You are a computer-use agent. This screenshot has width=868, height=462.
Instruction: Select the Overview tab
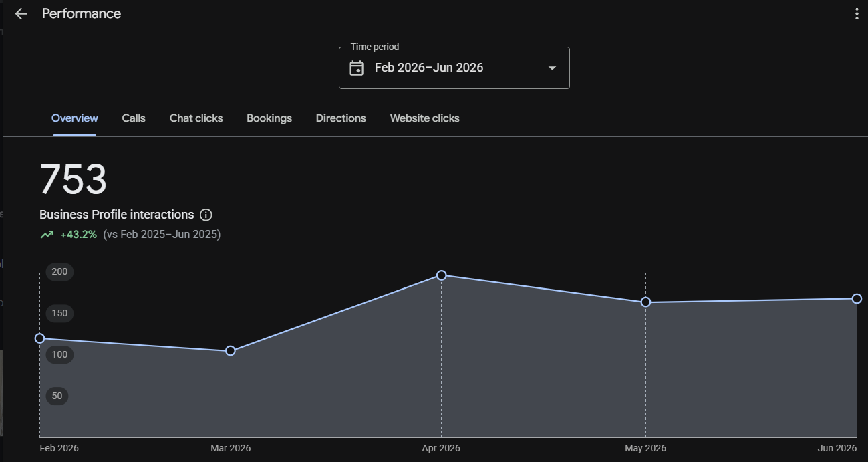coord(75,118)
